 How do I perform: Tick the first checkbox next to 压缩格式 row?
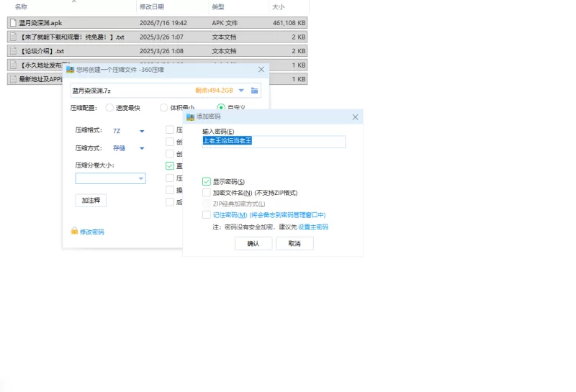pyautogui.click(x=170, y=129)
